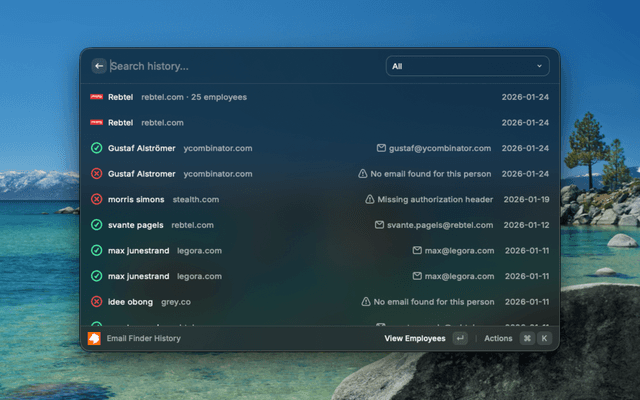The image size is (640, 400).
Task: Click the Enter key shortcut icon
Action: pyautogui.click(x=459, y=339)
